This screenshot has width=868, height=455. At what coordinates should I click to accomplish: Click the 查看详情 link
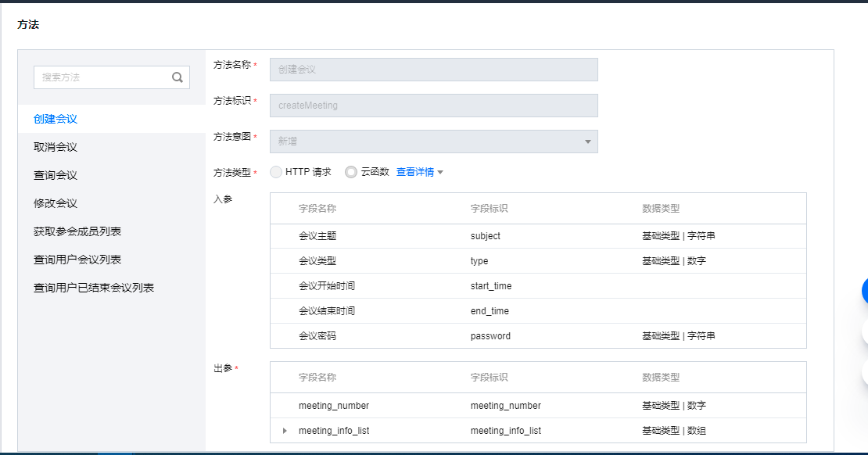[x=414, y=172]
